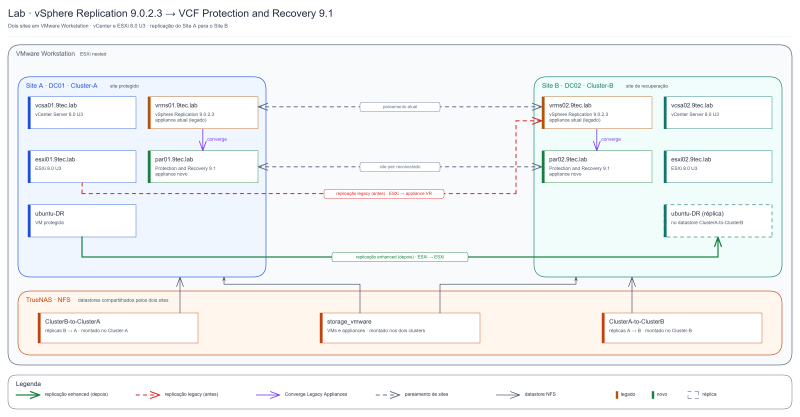Click the orange 'legado' legend swatch

[617, 395]
